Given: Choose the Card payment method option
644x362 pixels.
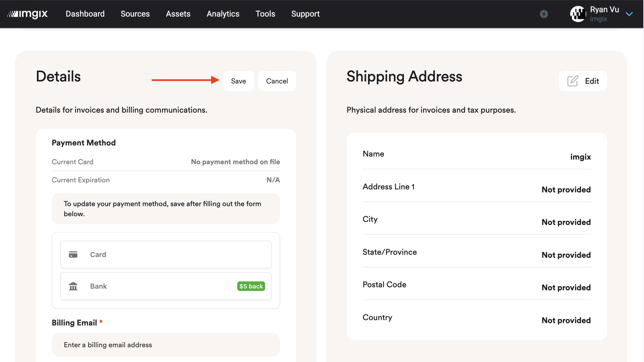Looking at the screenshot, I should coord(166,254).
